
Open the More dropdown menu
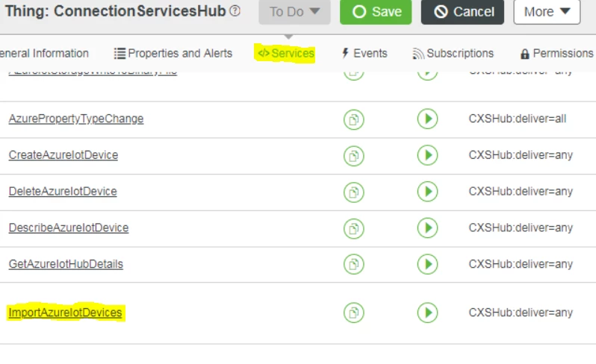(547, 12)
